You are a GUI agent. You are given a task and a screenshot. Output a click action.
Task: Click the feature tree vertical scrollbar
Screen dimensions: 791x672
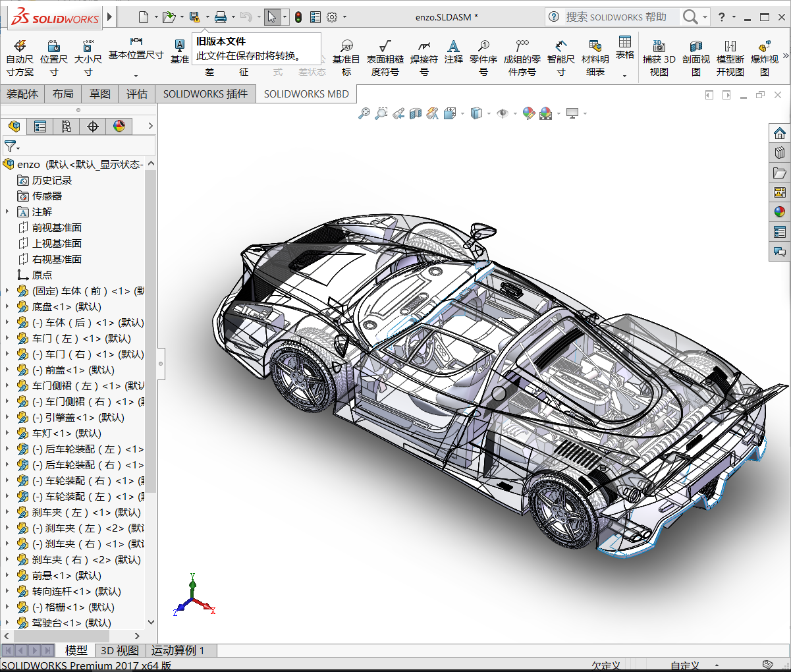pos(151,331)
